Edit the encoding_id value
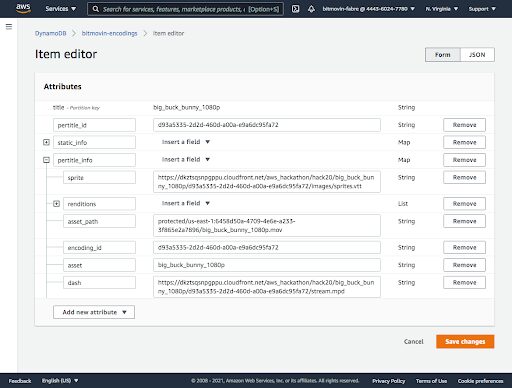This screenshot has height=388, width=512. click(267, 248)
